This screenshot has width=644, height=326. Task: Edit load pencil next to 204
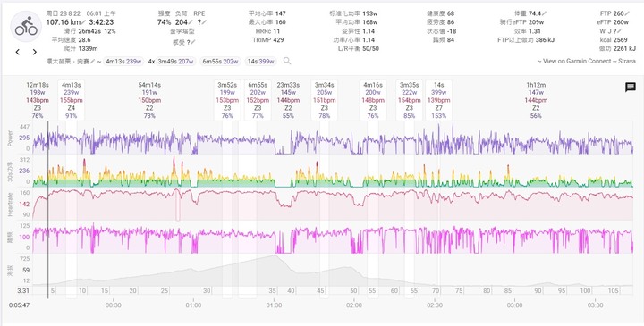tap(191, 22)
